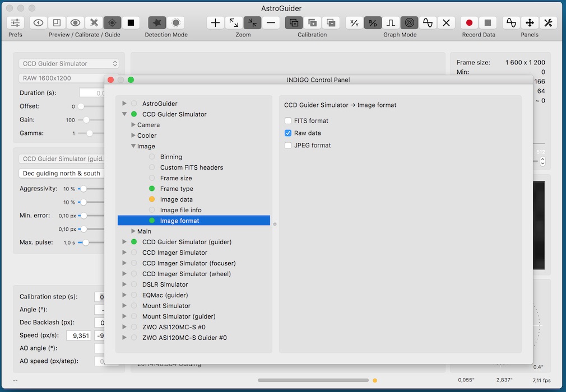Open the RAW 1600x1200 mode dropdown

[62, 78]
